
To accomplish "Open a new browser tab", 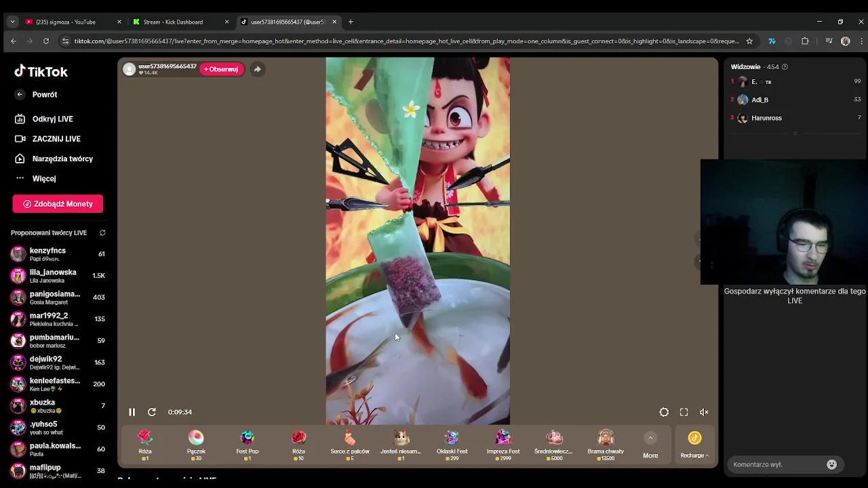I will click(351, 22).
